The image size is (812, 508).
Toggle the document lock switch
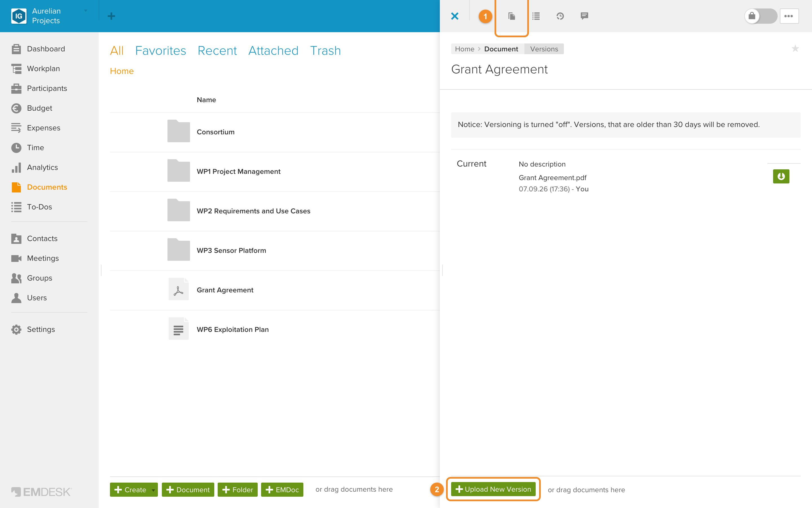tap(761, 16)
